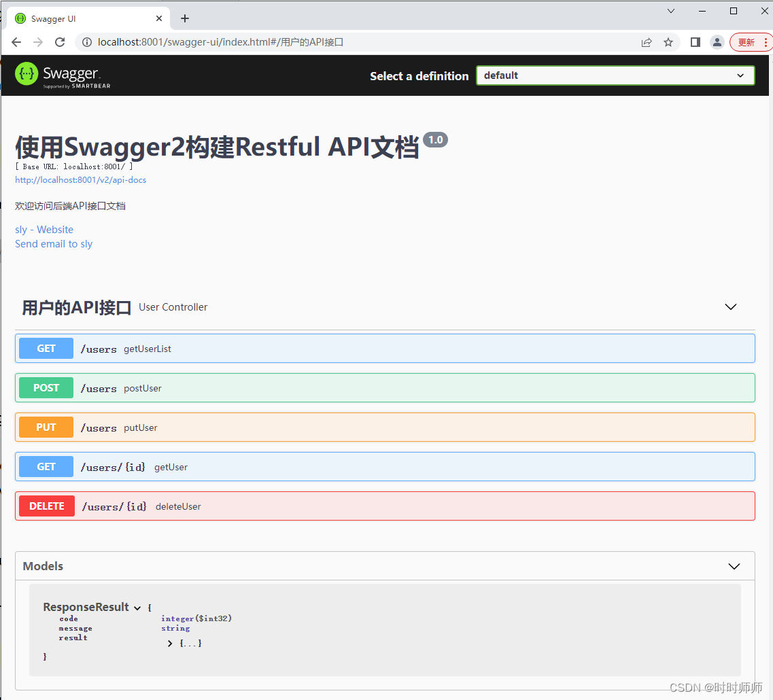Open tab search chevron in title bar
Viewport: 773px width, 700px height.
pyautogui.click(x=671, y=11)
